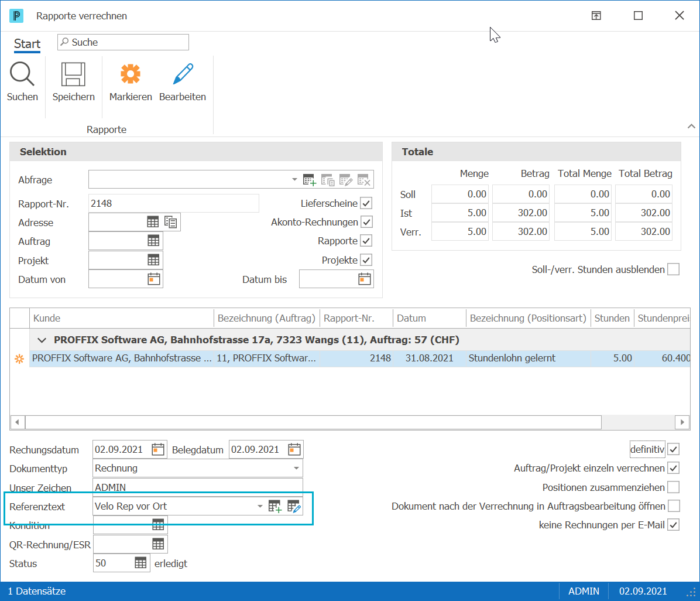This screenshot has height=601, width=700.
Task: Enable Soll-/verr. Stunden ausblenden
Action: (673, 269)
